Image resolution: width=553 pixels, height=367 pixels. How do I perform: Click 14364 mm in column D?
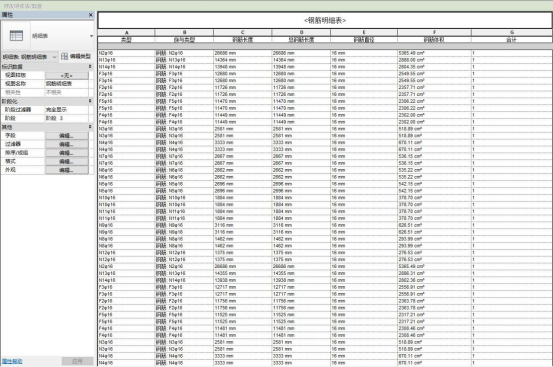(301, 60)
